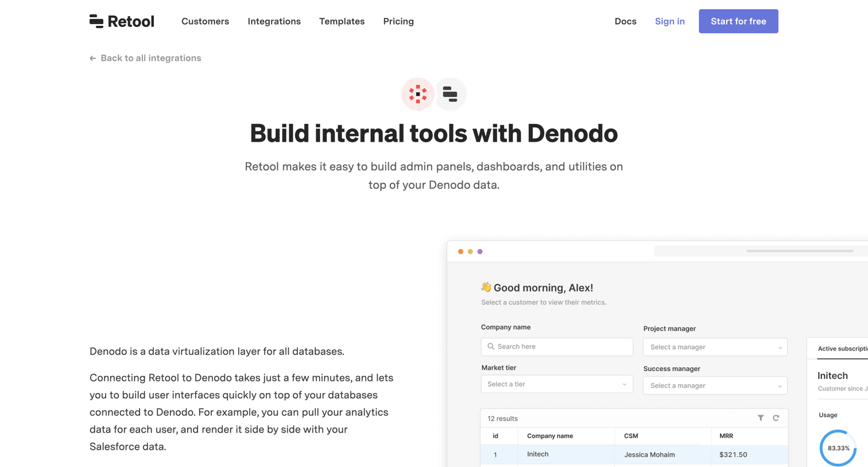The height and width of the screenshot is (467, 868).
Task: Click the Jessica Mohaim cell
Action: click(x=649, y=454)
